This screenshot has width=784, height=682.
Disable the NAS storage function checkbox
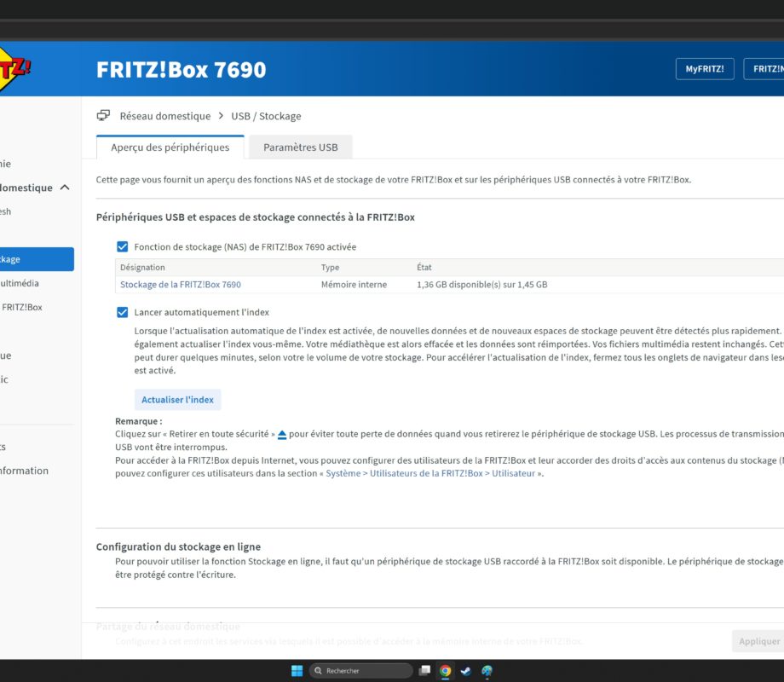coord(122,246)
